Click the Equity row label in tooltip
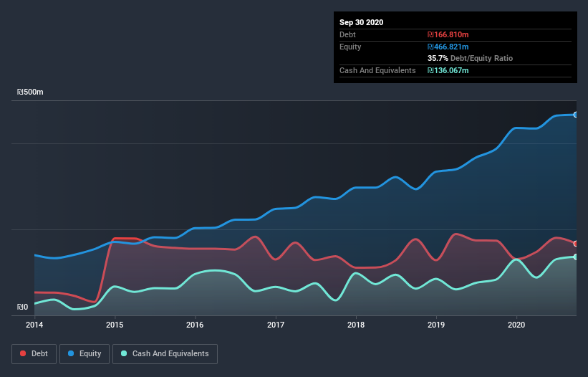The image size is (588, 377). [350, 47]
